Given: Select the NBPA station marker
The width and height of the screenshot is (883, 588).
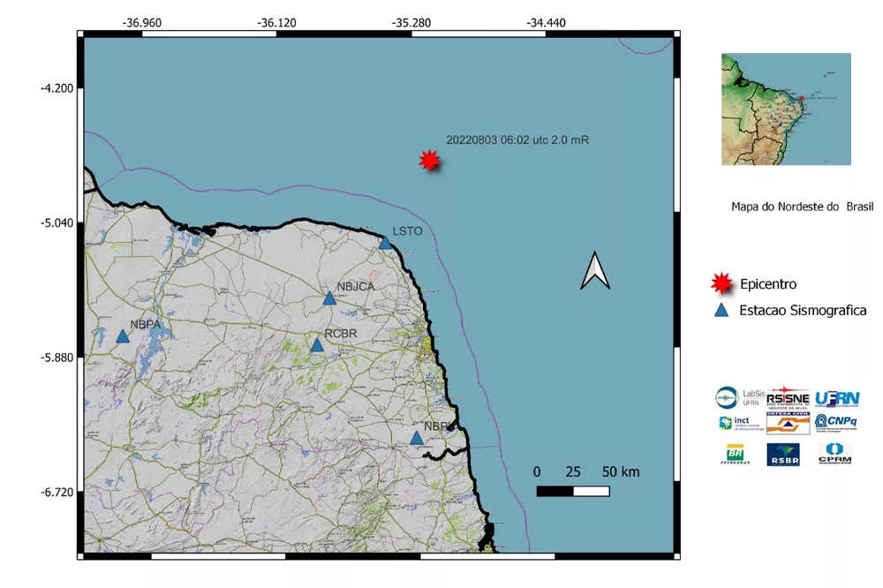Looking at the screenshot, I should click(123, 336).
